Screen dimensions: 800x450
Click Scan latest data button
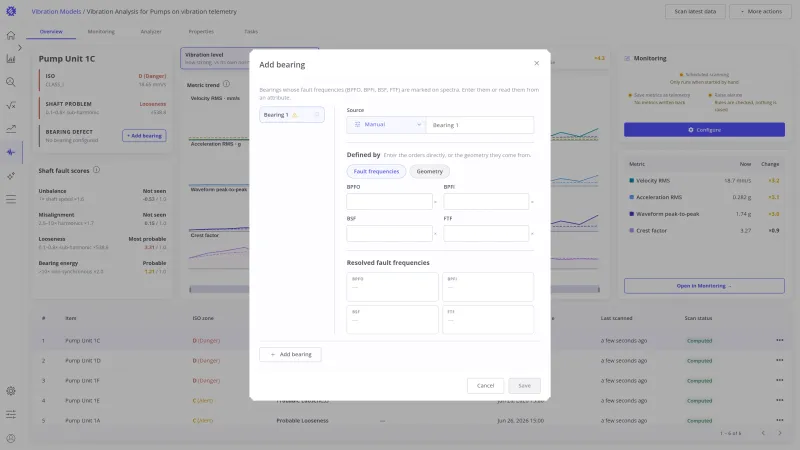coord(695,11)
